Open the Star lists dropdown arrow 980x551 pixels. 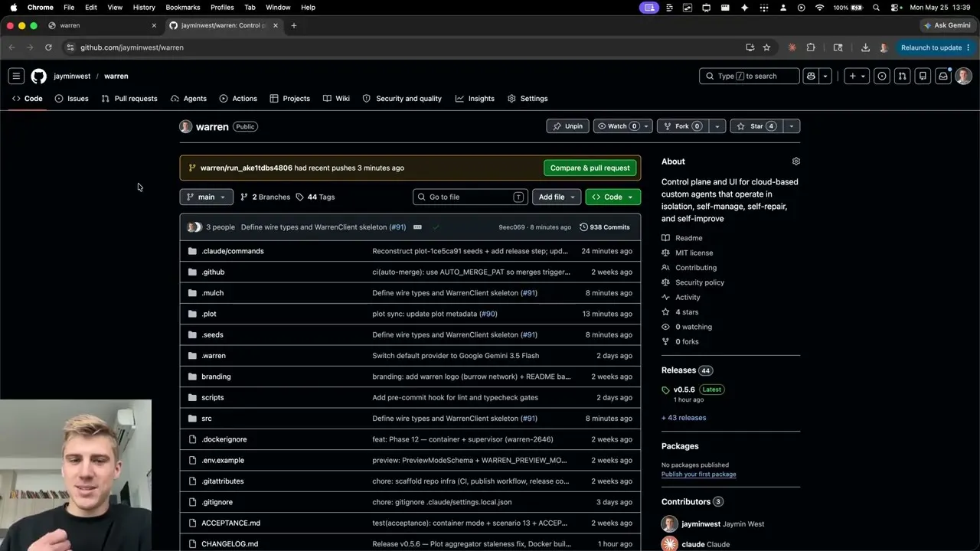pyautogui.click(x=791, y=126)
